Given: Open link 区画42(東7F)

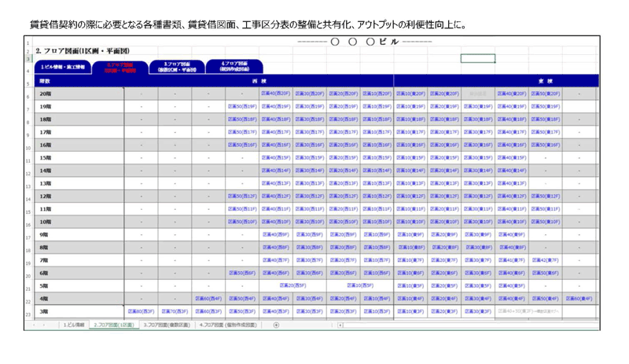Looking at the screenshot, I should [546, 260].
